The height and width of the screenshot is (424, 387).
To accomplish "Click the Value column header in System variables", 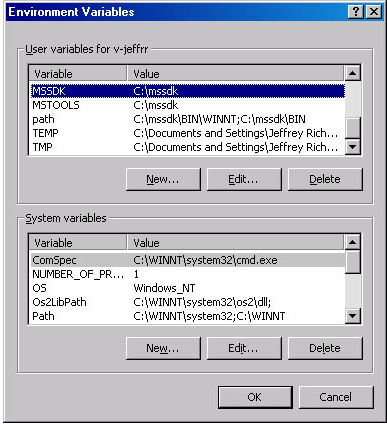I will pos(235,243).
